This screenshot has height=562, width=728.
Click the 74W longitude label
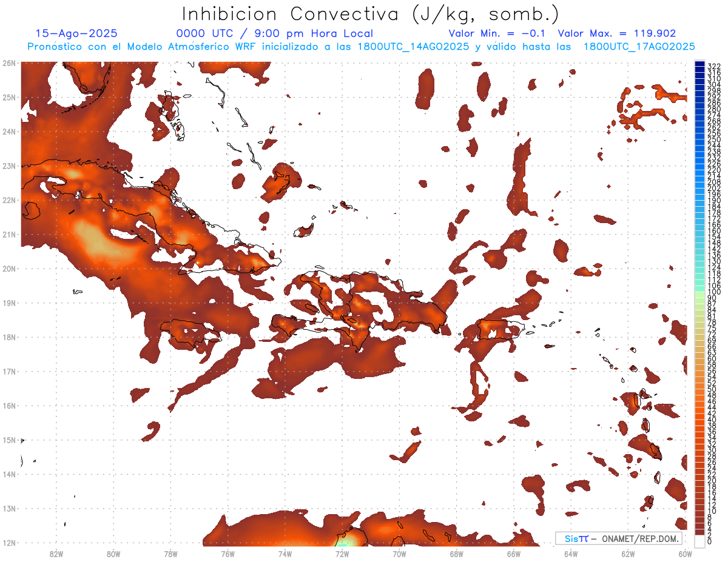pyautogui.click(x=285, y=554)
